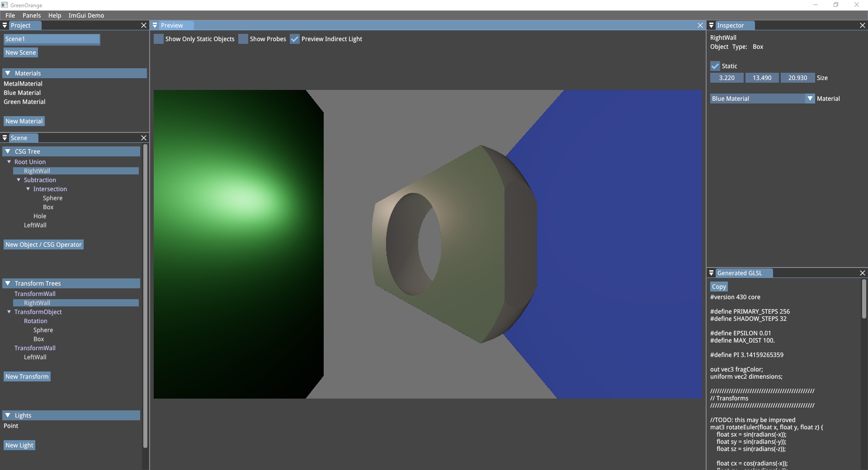Copy the generated GLSL code
This screenshot has width=868, height=470.
pyautogui.click(x=718, y=287)
